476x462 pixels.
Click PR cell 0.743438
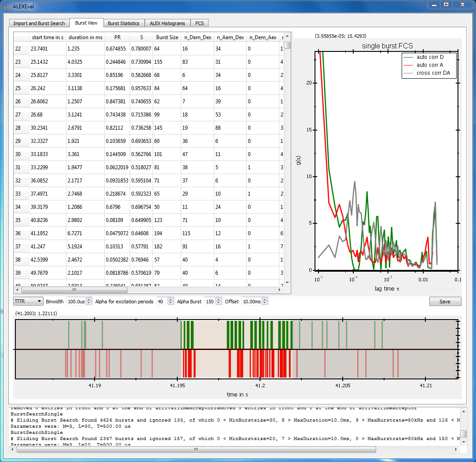point(117,115)
